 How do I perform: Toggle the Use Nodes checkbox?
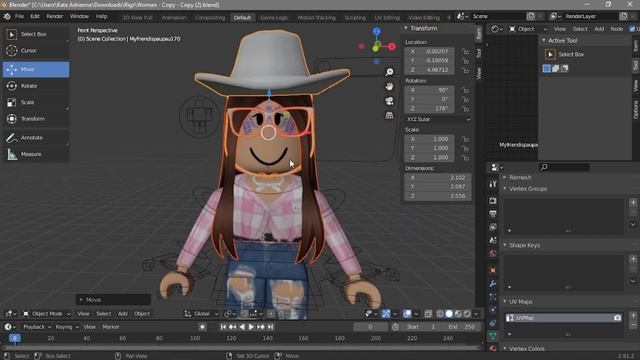pyautogui.click(x=632, y=29)
